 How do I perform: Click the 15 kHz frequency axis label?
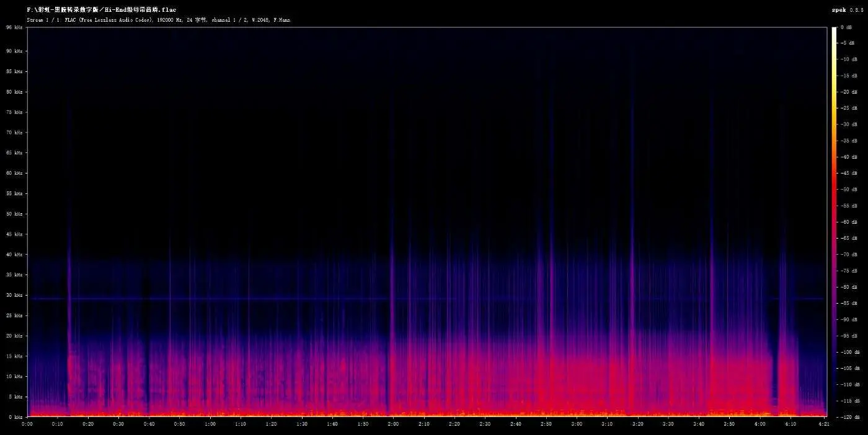14,356
